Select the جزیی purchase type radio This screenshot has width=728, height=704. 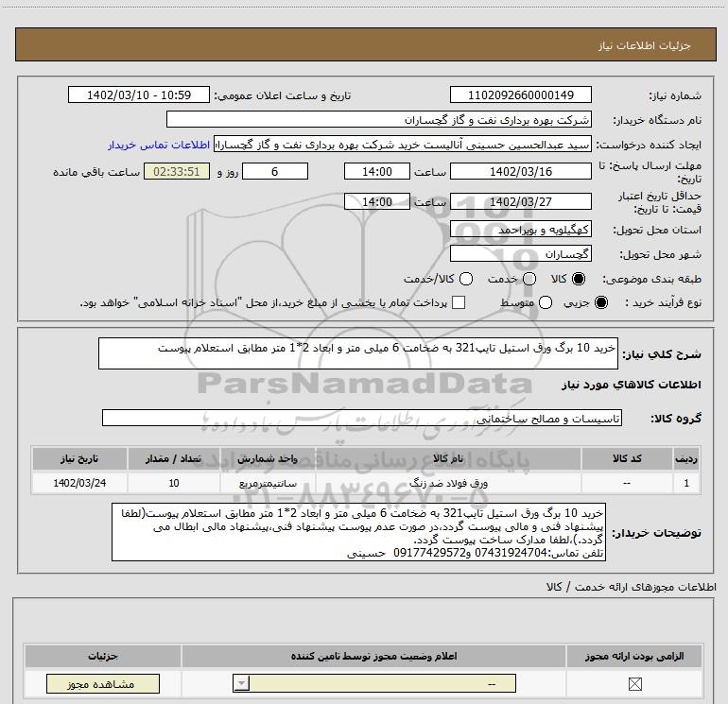click(601, 302)
